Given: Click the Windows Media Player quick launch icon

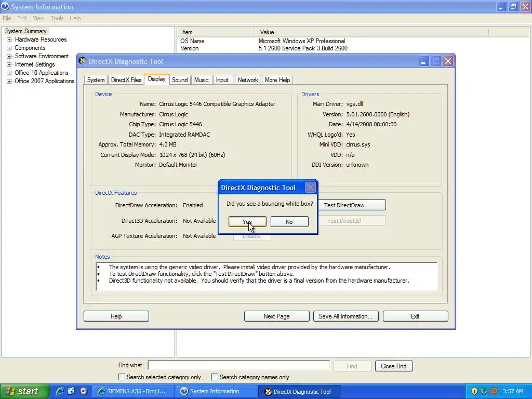Looking at the screenshot, I should pos(84,391).
